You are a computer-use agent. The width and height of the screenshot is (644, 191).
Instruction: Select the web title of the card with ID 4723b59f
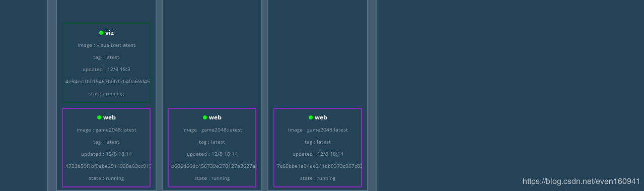pos(109,117)
